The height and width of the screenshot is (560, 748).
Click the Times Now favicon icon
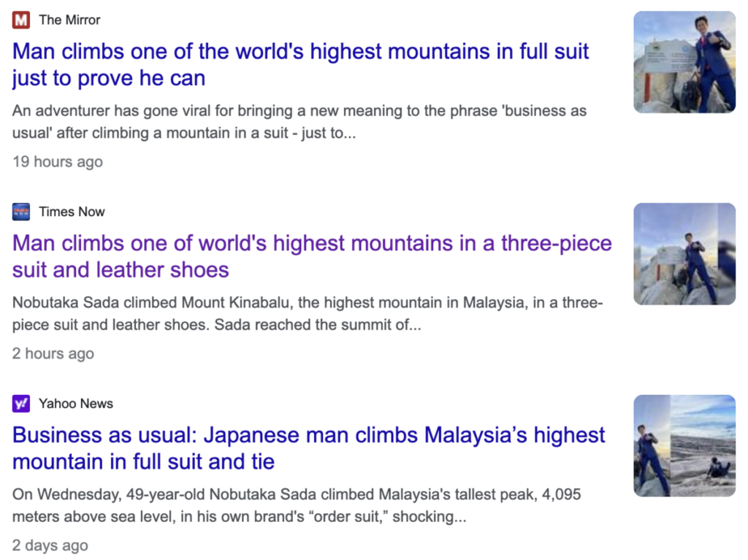pos(21,212)
